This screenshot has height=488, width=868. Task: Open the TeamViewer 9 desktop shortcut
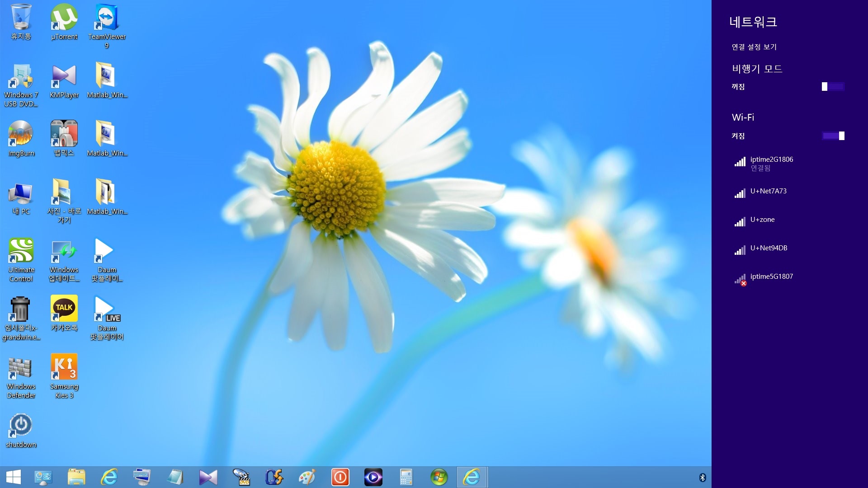[107, 26]
